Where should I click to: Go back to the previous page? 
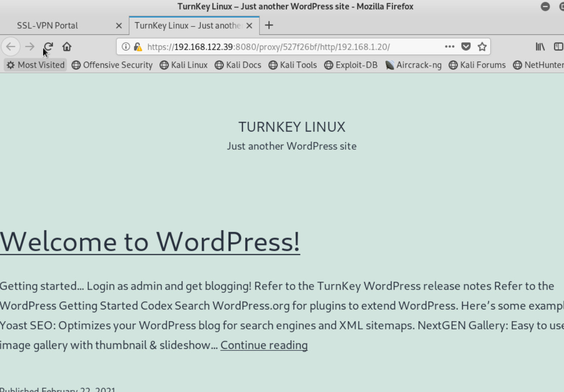(11, 46)
